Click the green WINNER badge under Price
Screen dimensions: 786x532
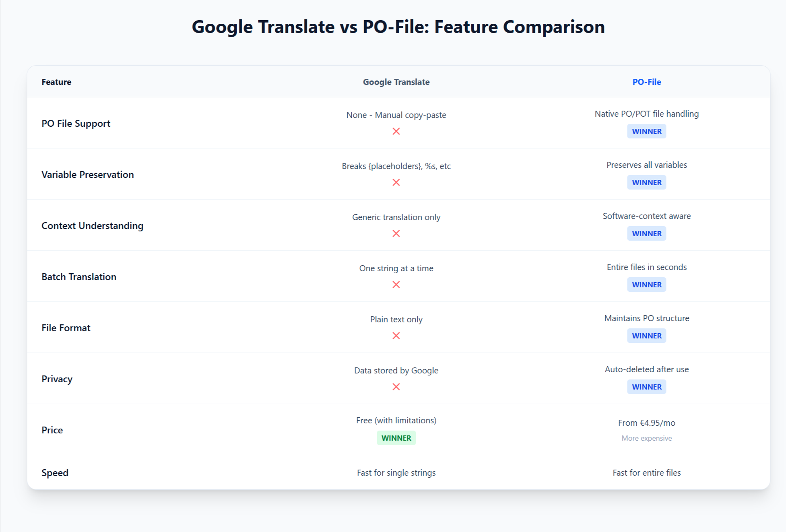pos(396,438)
